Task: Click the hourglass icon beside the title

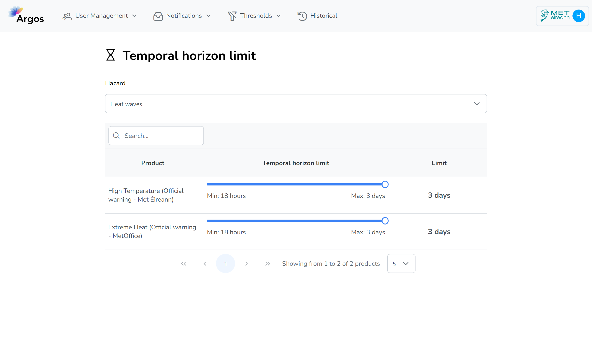Action: pyautogui.click(x=111, y=55)
